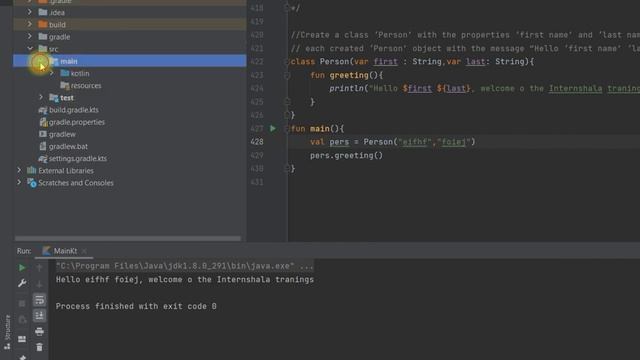Click 'pers.greeting()' code line
640x360 pixels.
coord(346,156)
